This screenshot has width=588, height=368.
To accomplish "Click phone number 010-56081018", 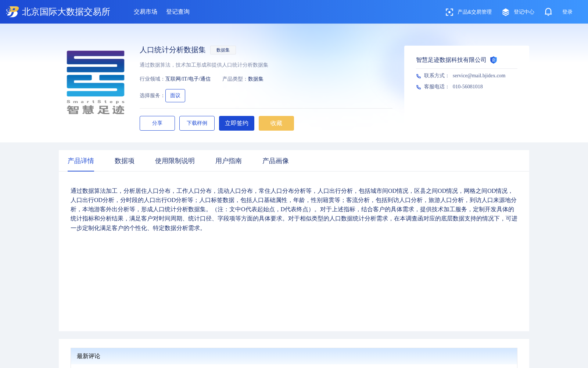I will pyautogui.click(x=468, y=87).
